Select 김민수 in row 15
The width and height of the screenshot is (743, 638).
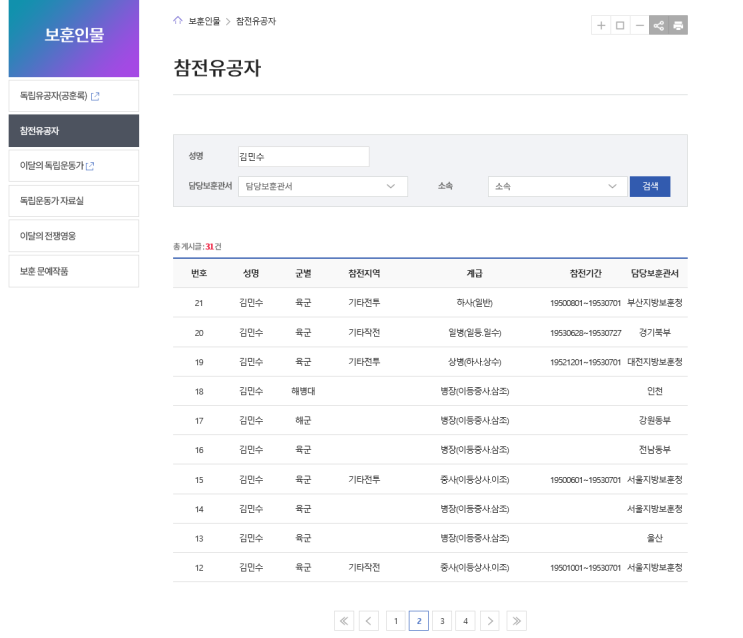coord(251,479)
